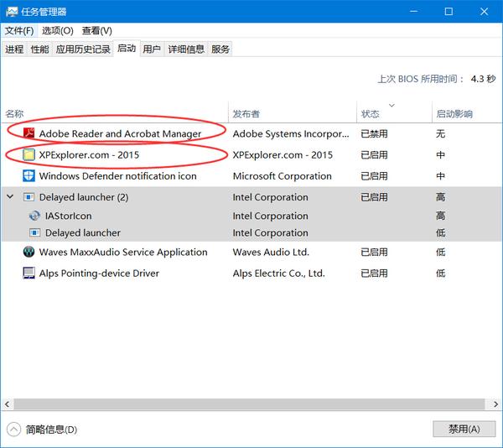
Task: Click the 简略信息 up-arrow circle icon
Action: tap(13, 430)
